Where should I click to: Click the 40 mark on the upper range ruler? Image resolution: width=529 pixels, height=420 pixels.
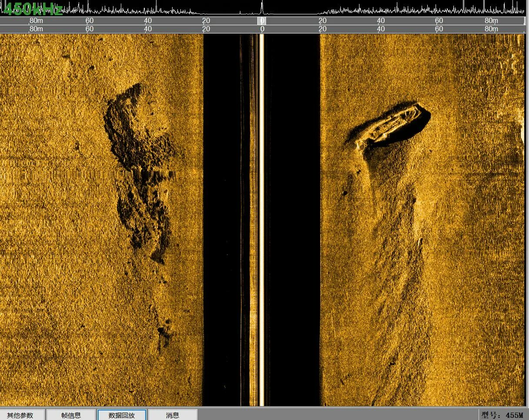(147, 20)
